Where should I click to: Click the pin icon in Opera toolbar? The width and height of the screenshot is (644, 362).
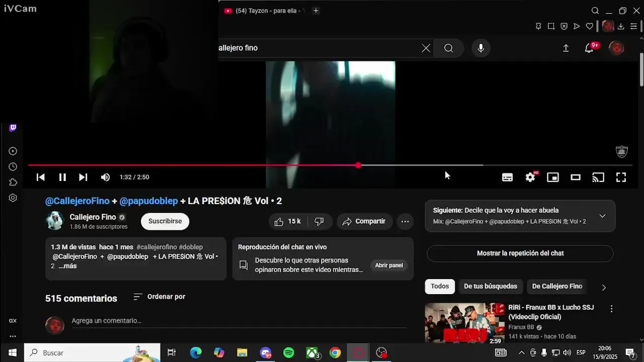(x=538, y=26)
